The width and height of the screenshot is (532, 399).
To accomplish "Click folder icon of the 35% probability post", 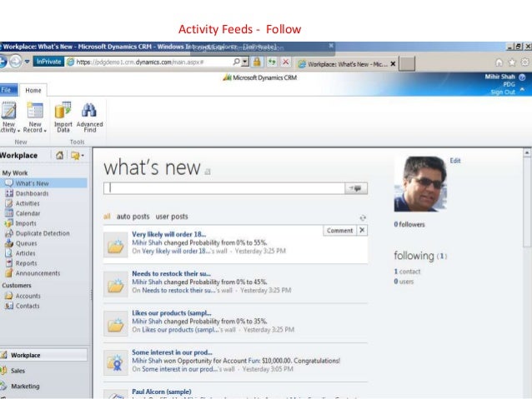I will [x=116, y=324].
